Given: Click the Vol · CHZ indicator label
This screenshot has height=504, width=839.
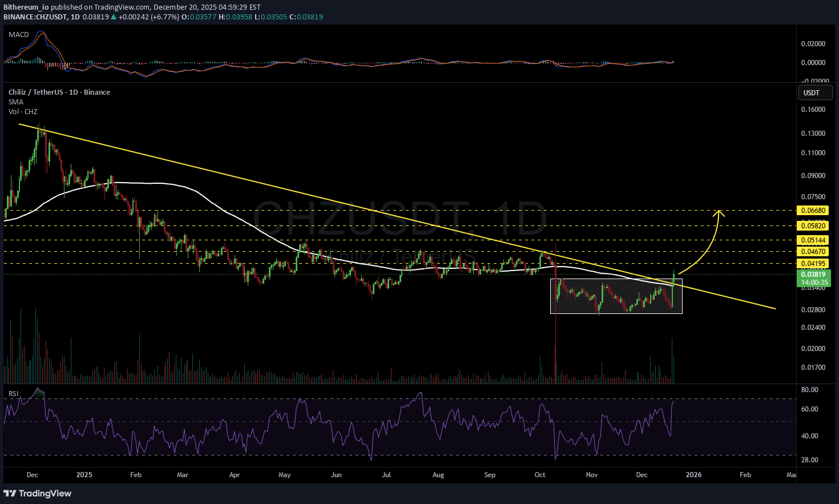Looking at the screenshot, I should 23,112.
